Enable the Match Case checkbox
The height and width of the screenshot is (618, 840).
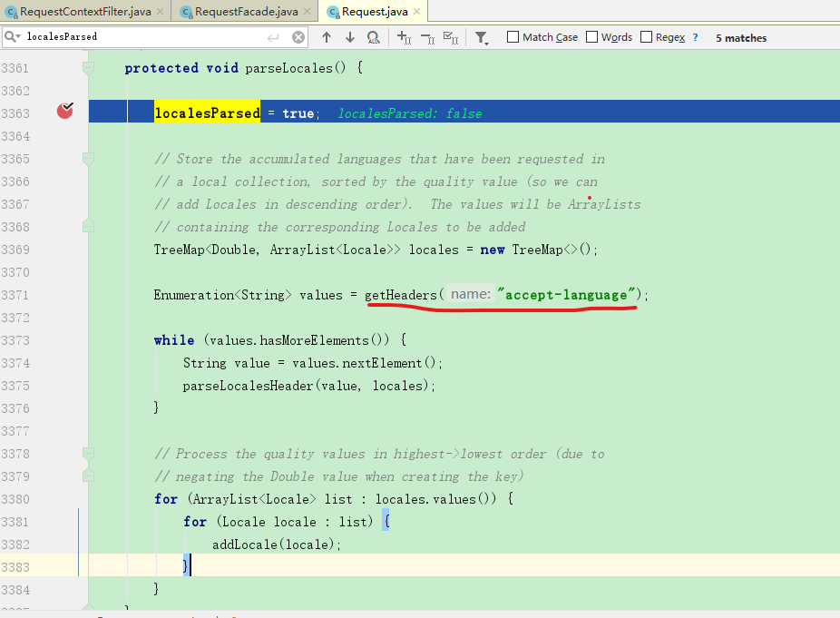(512, 37)
